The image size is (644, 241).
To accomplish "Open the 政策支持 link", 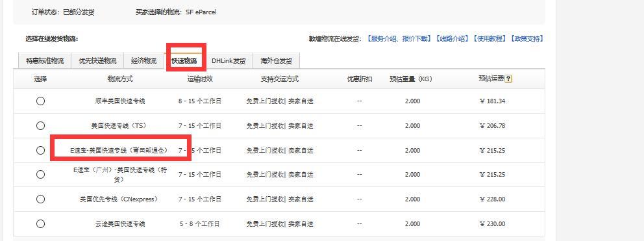I will [526, 39].
